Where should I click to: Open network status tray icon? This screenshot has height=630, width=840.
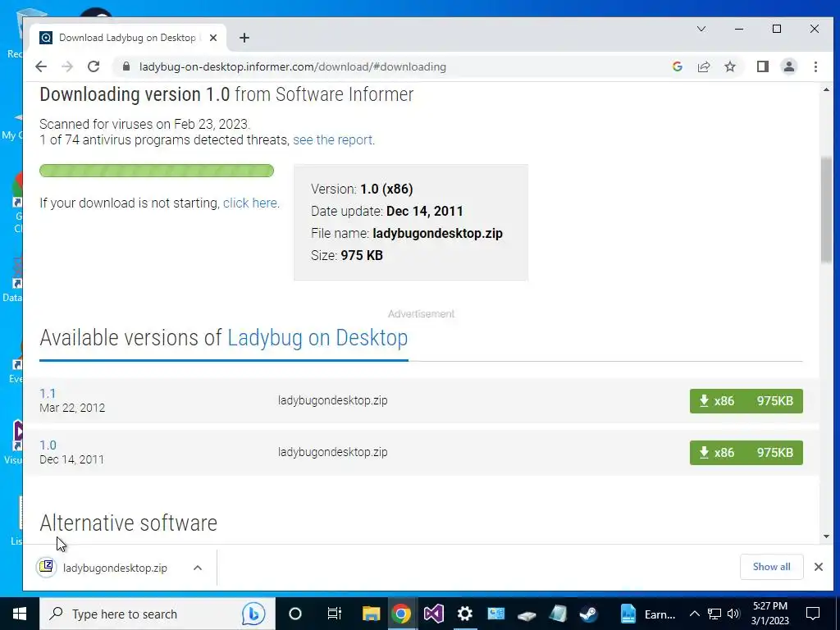[x=714, y=614]
